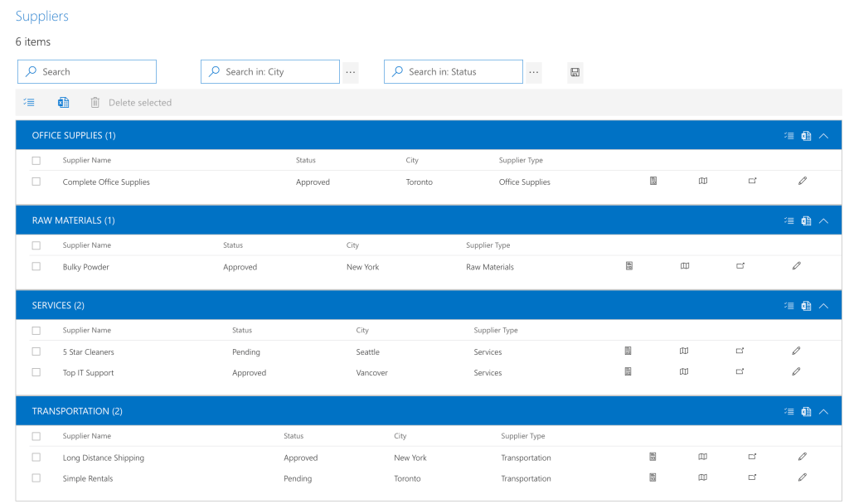Image resolution: width=849 pixels, height=504 pixels.
Task: Collapse the TRANSPORTATION group
Action: 823,411
